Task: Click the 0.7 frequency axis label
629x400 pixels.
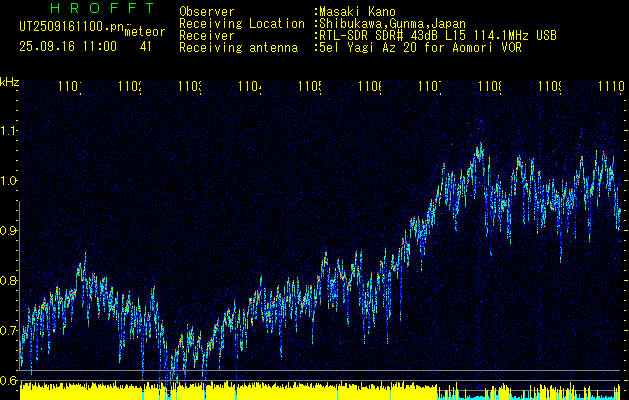Action: (9, 330)
